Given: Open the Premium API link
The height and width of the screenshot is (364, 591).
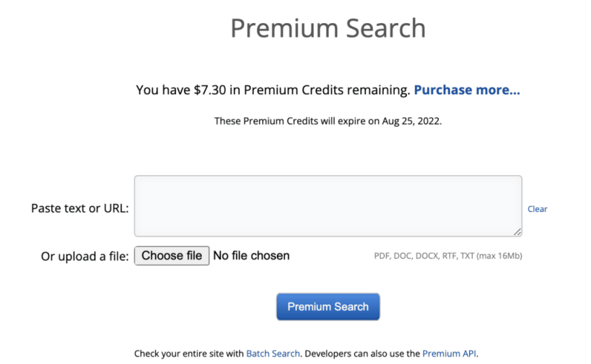Looking at the screenshot, I should (x=449, y=354).
